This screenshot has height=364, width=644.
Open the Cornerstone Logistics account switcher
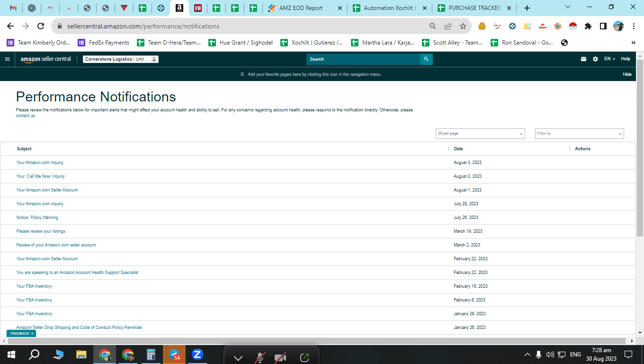click(121, 59)
